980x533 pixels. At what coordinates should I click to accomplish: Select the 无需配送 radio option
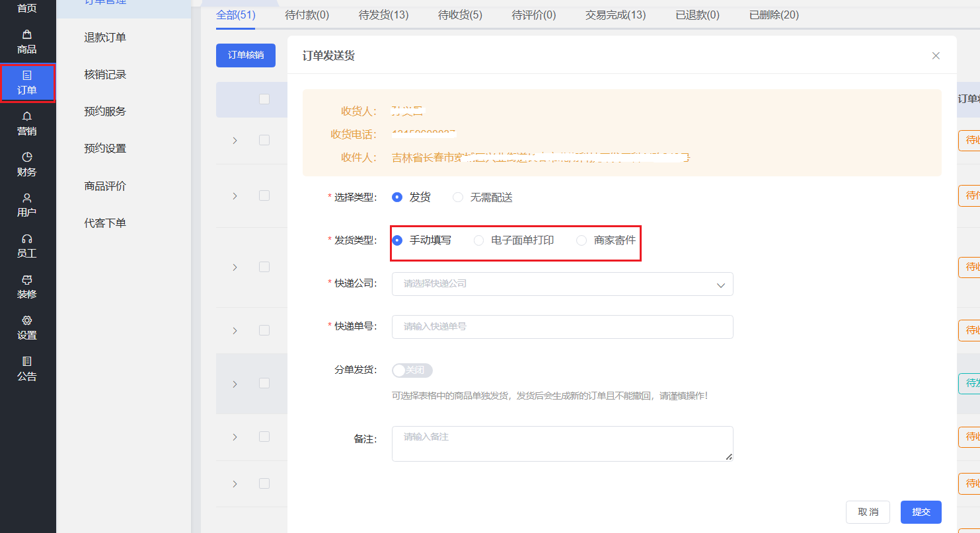(482, 197)
